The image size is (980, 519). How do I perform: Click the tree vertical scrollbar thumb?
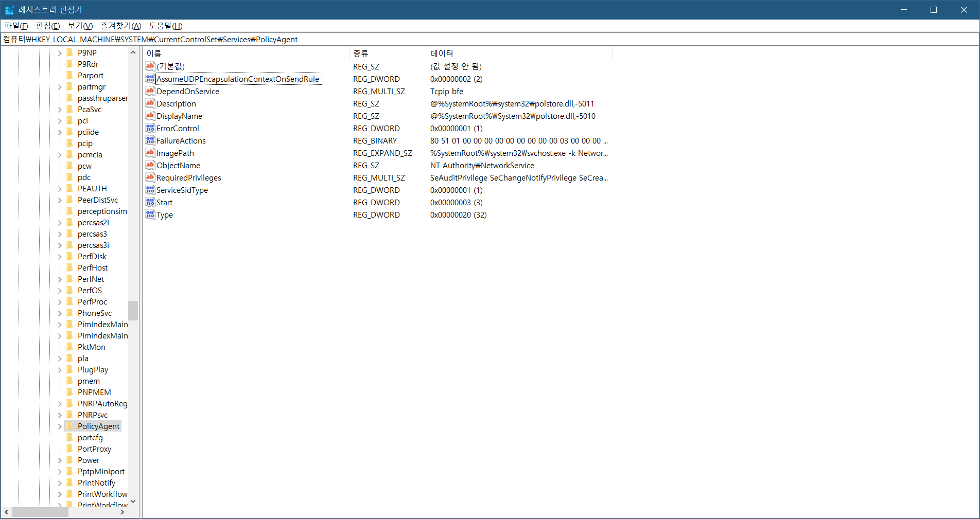133,310
